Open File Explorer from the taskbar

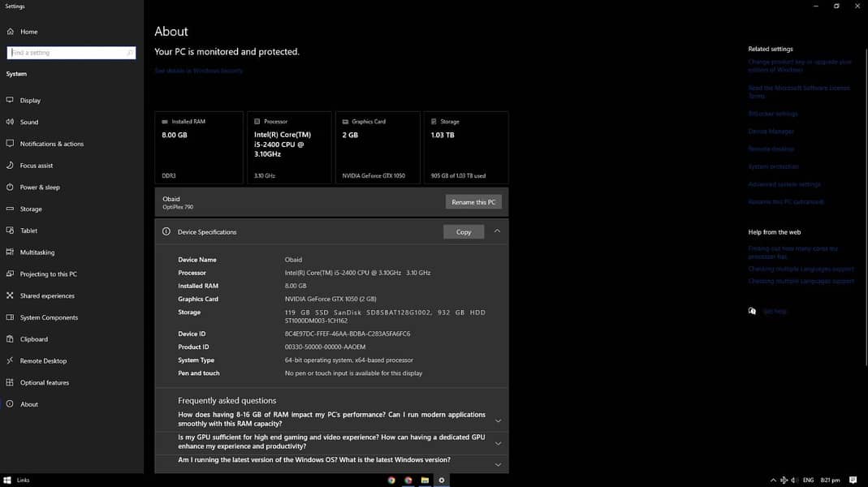[x=425, y=480]
